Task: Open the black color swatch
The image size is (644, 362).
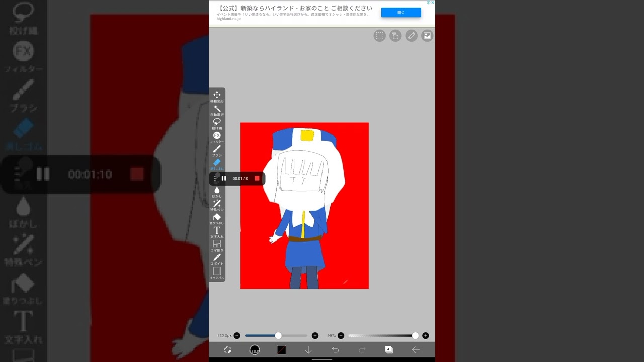Action: click(x=281, y=350)
